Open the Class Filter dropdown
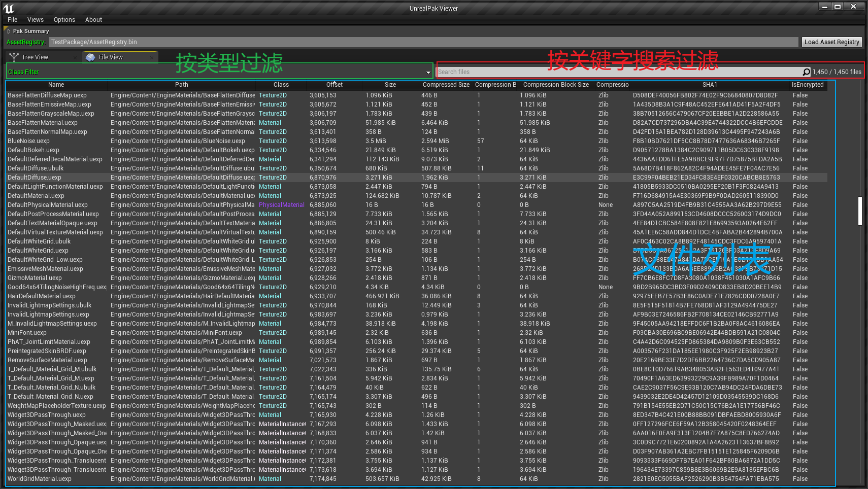This screenshot has height=489, width=868. tap(428, 72)
